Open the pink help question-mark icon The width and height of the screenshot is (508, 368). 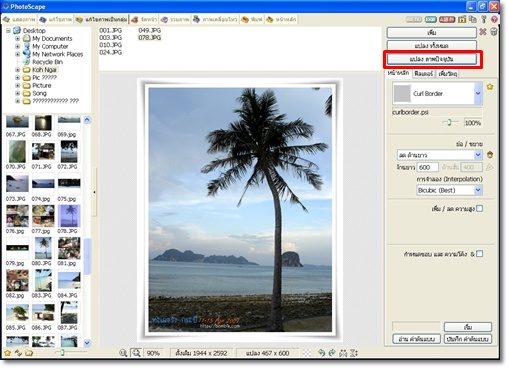[494, 20]
